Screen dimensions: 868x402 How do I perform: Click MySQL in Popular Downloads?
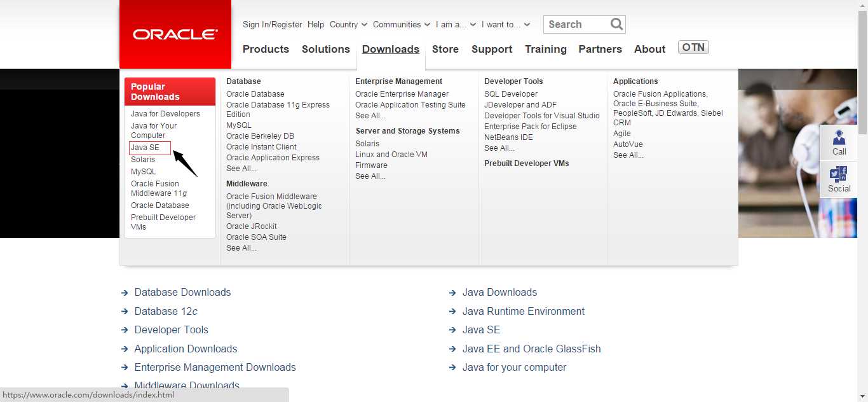144,172
